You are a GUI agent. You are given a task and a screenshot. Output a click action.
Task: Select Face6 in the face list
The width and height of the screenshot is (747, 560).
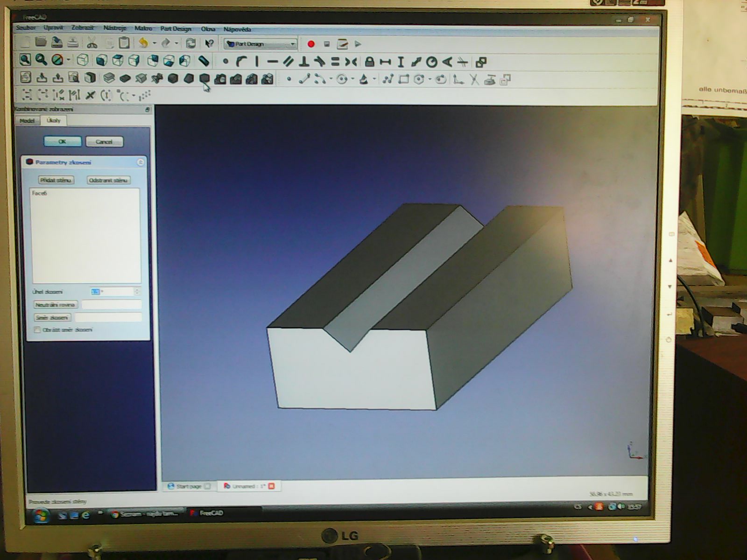(x=40, y=193)
